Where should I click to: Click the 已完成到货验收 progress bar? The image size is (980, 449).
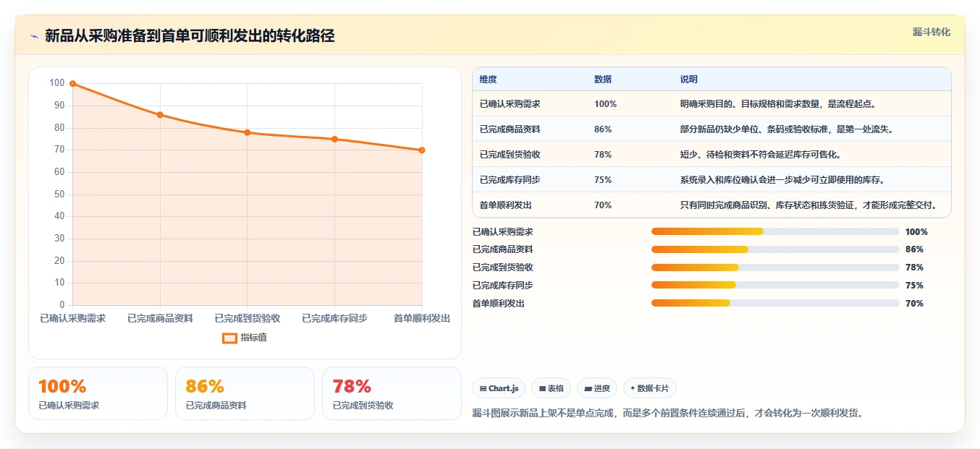point(775,268)
